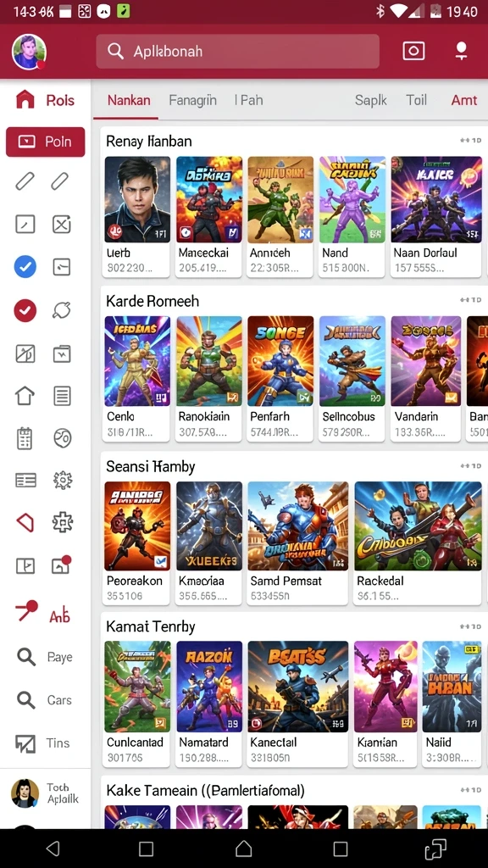Switch to the Amt tab
The image size is (488, 868).
click(x=463, y=100)
